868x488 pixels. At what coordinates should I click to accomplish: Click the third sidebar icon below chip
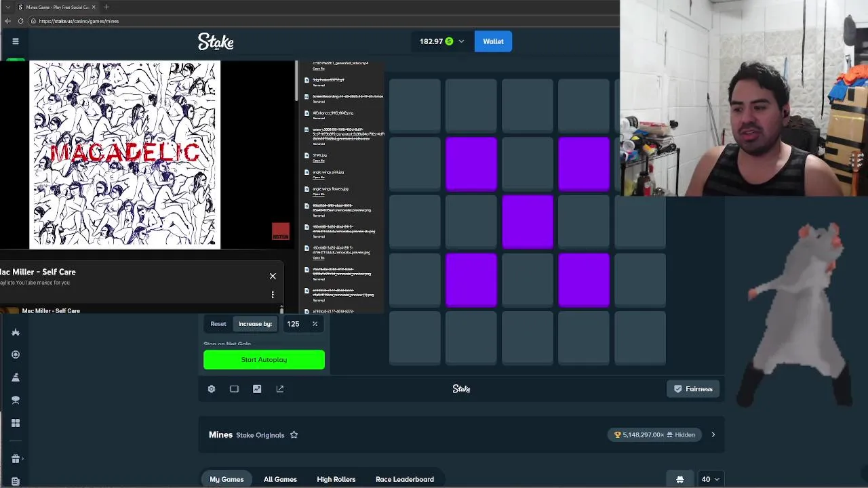[x=16, y=378]
